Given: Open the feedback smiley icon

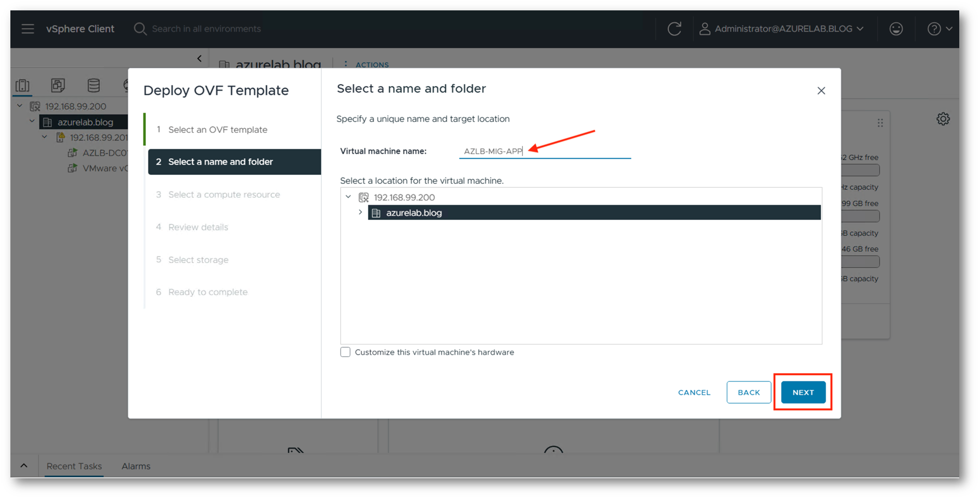Looking at the screenshot, I should coord(896,29).
